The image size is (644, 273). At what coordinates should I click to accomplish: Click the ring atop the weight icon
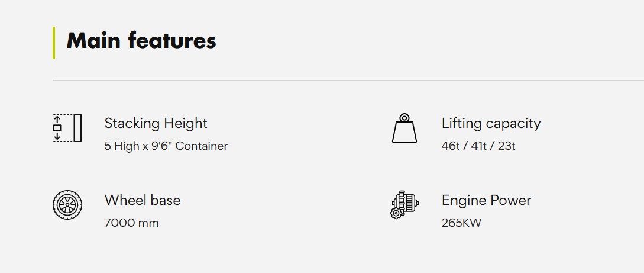pos(404,117)
